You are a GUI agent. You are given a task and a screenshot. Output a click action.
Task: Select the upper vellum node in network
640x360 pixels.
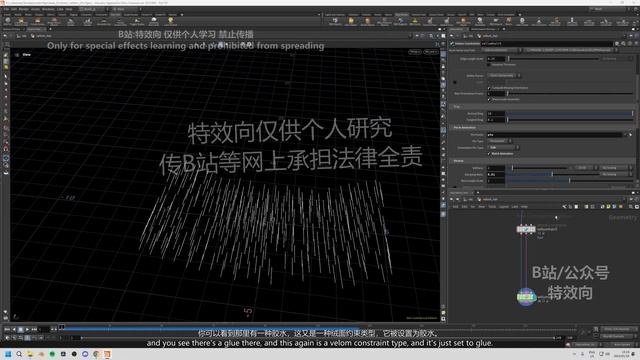coord(526,229)
